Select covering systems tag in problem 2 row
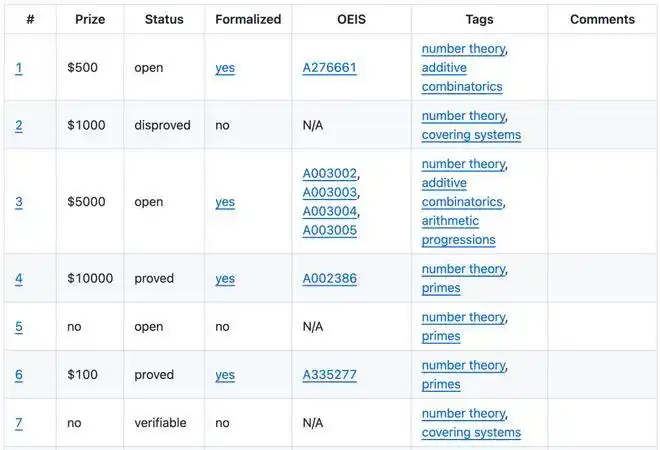Image resolution: width=660 pixels, height=450 pixels. coord(471,135)
